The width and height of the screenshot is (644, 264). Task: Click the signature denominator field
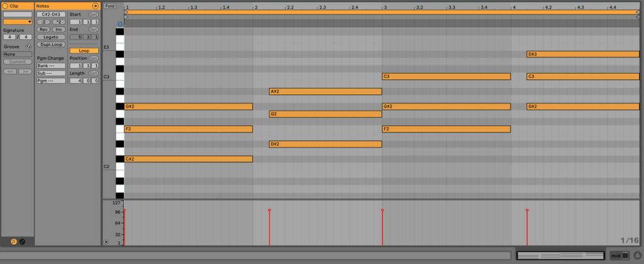tap(26, 37)
